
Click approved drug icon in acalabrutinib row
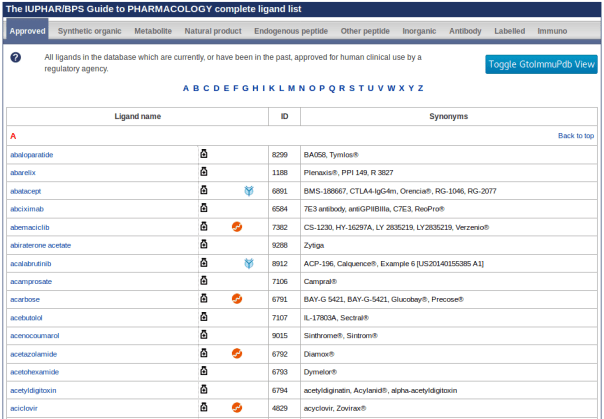(x=204, y=262)
